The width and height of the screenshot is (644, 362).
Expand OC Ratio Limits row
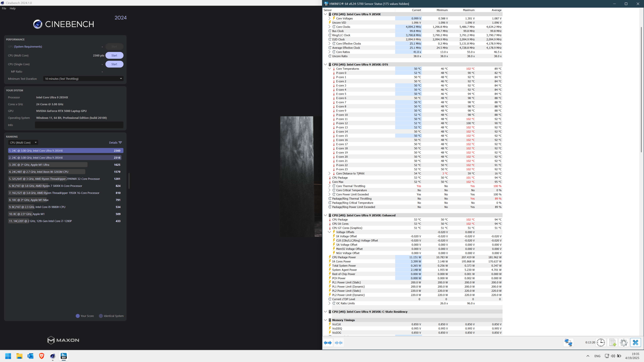coord(329,303)
